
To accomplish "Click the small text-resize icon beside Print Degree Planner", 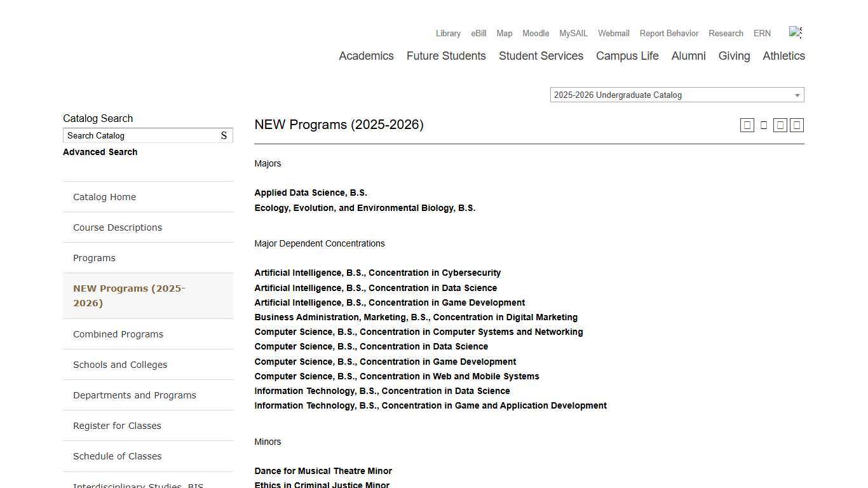I will click(763, 125).
